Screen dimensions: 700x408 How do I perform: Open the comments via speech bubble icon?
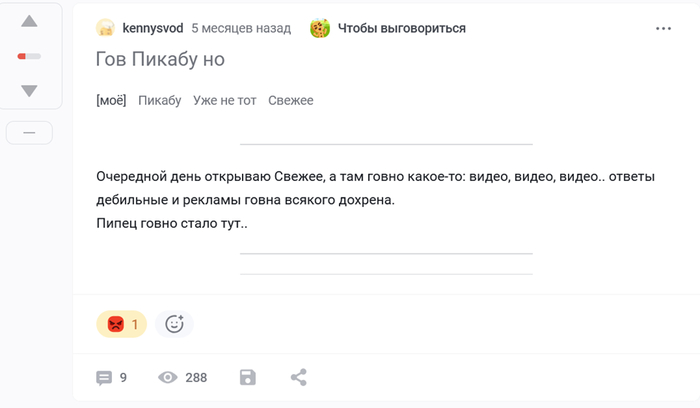coord(104,378)
